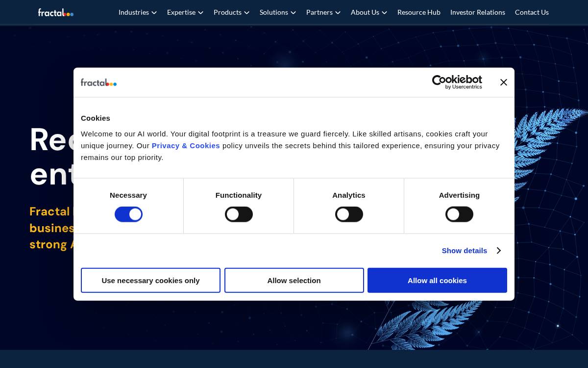Go to Resource Hub page
The height and width of the screenshot is (368, 588).
tap(419, 12)
